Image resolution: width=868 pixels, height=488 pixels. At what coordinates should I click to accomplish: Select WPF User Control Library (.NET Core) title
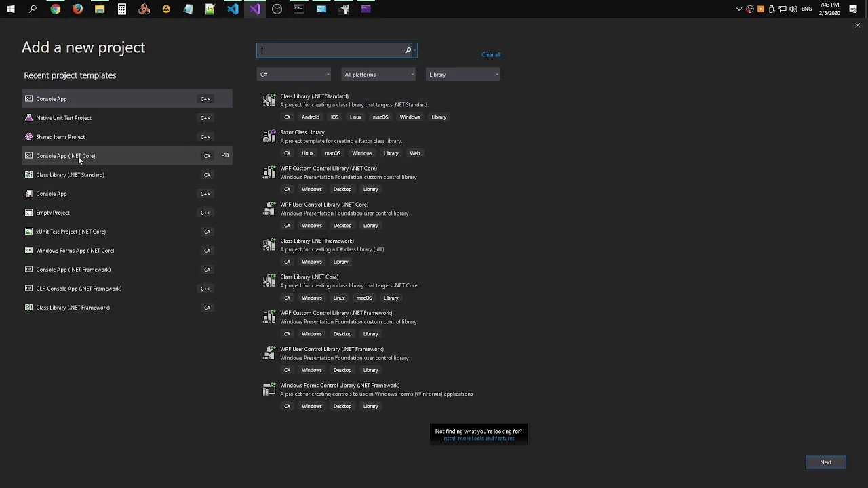pos(324,204)
